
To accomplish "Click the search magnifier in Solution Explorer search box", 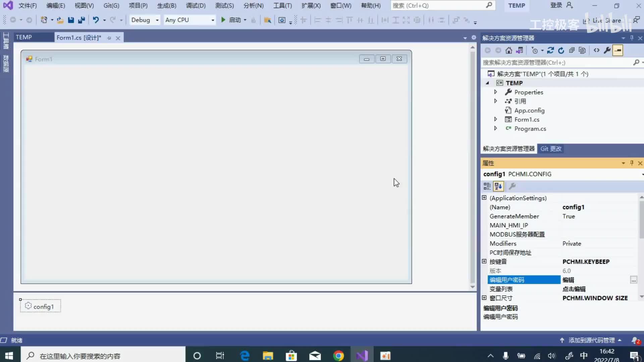I will click(636, 62).
